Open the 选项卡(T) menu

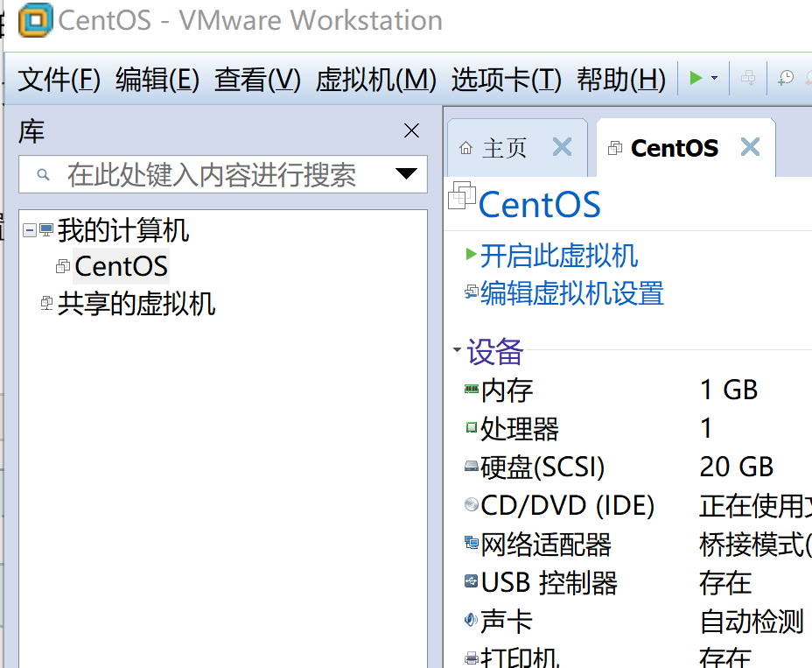(506, 80)
